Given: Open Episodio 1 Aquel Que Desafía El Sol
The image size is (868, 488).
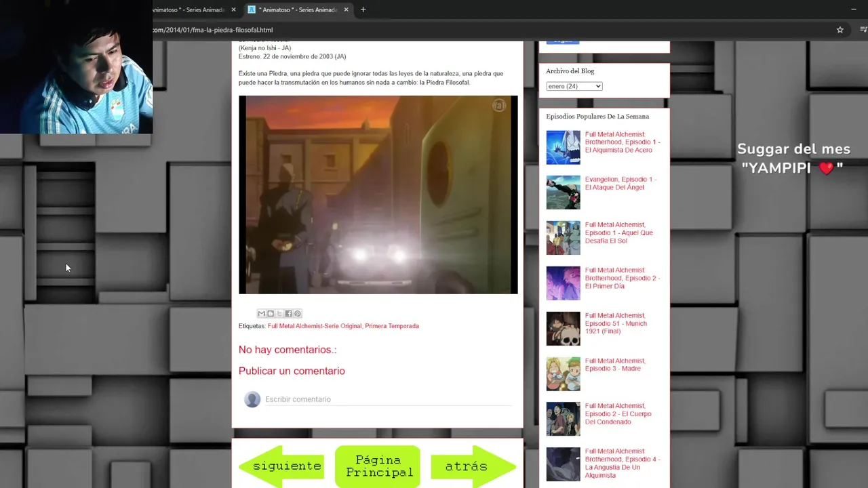Looking at the screenshot, I should click(x=619, y=232).
